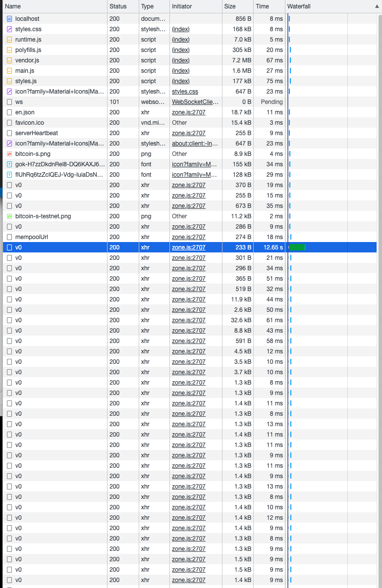Click the script icon beside polyfills.js
The width and height of the screenshot is (382, 588).
(x=10, y=50)
